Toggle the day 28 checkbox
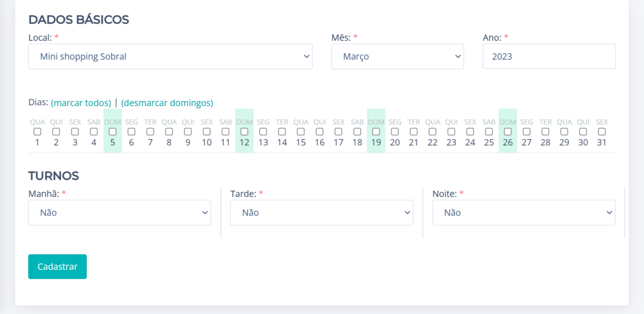Screen dimensions: 644x314 [x=545, y=132]
